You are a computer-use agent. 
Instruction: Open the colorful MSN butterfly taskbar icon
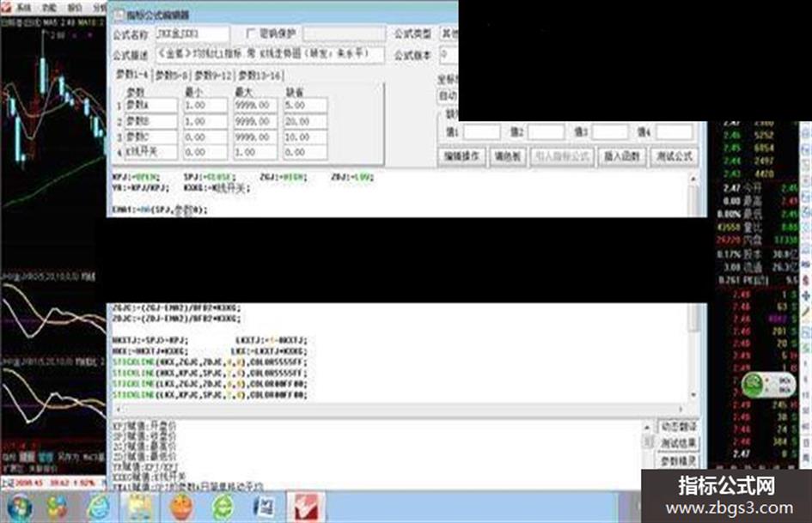[x=57, y=507]
